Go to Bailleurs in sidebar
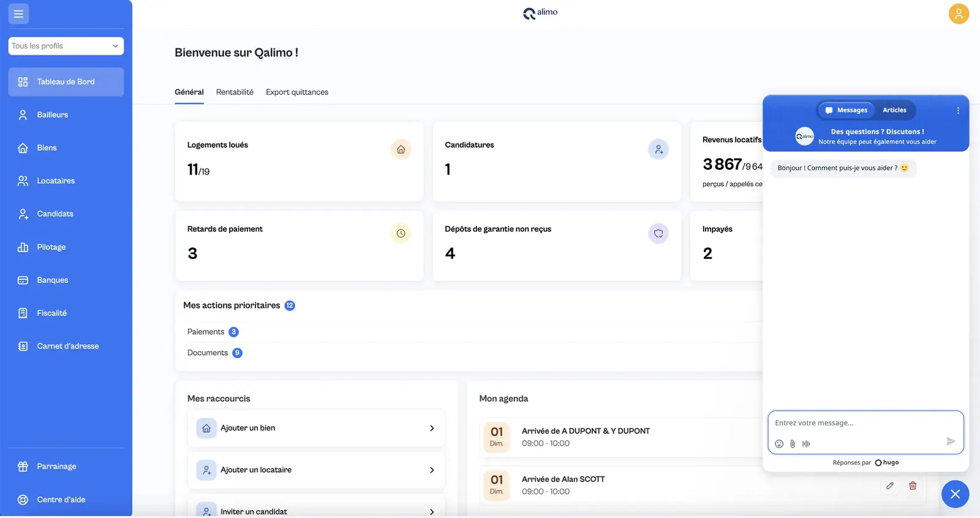The height and width of the screenshot is (518, 980). click(x=66, y=115)
